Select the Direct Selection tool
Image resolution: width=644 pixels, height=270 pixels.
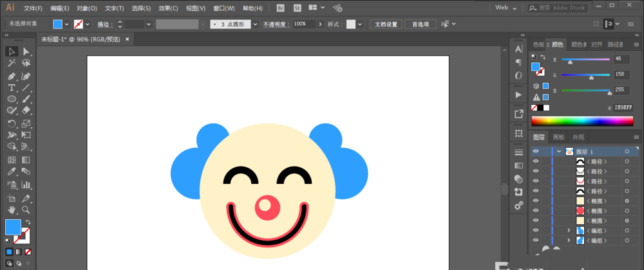[26, 51]
